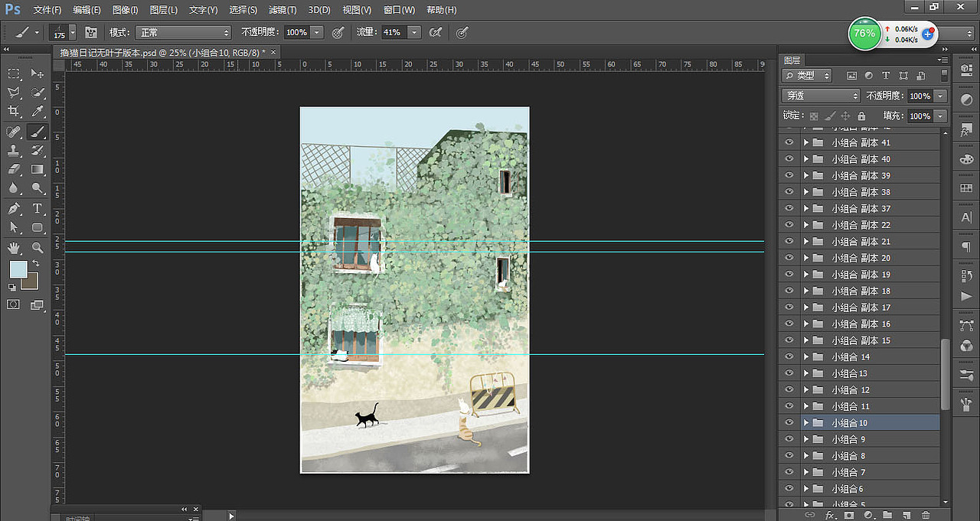
Task: Toggle visibility of 小组合 副本 38
Action: pos(789,192)
